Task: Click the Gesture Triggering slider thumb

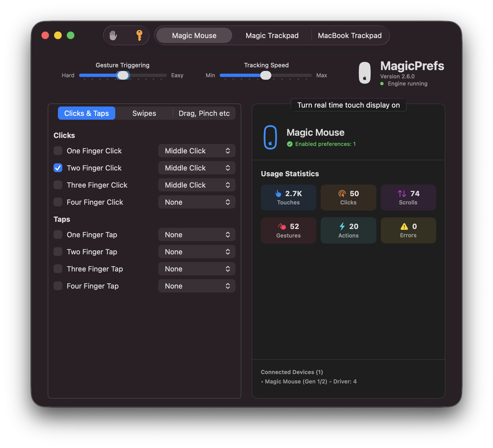Action: 123,75
